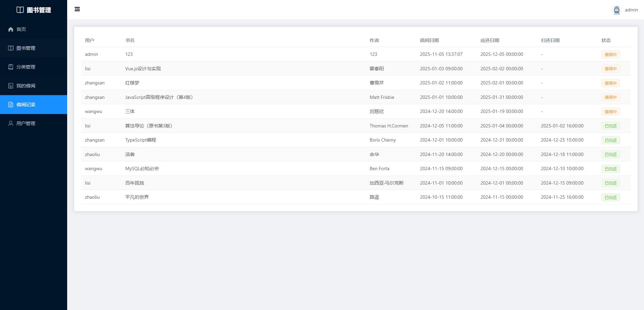Viewport: 644px width, 310px height.
Task: Click the book icon next to 图书管理 menu
Action: tap(11, 48)
